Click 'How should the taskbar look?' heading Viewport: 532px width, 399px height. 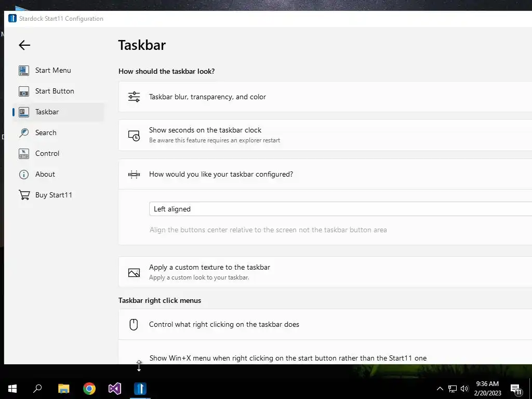(167, 71)
